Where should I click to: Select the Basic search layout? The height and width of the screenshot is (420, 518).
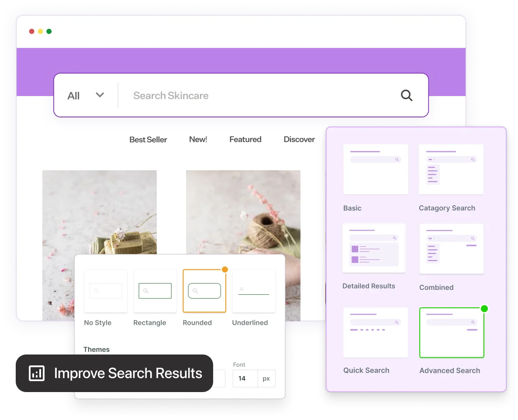[x=376, y=169]
